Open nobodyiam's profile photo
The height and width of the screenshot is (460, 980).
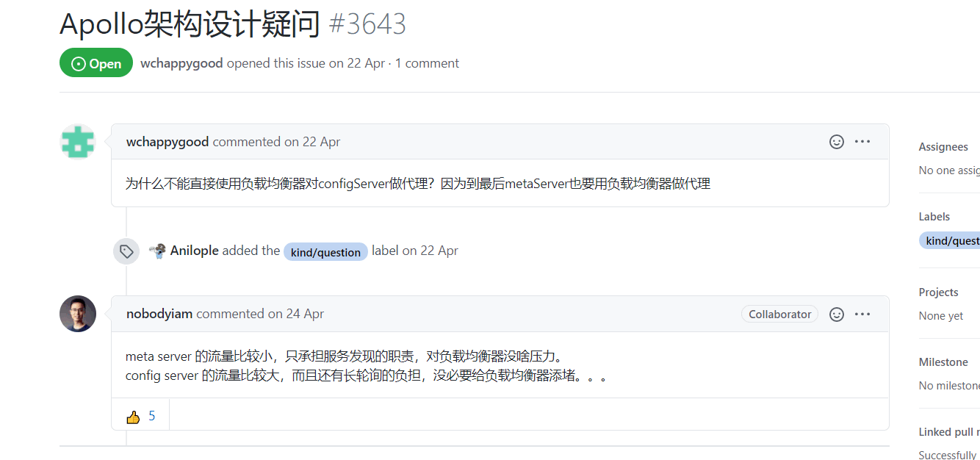click(x=78, y=314)
